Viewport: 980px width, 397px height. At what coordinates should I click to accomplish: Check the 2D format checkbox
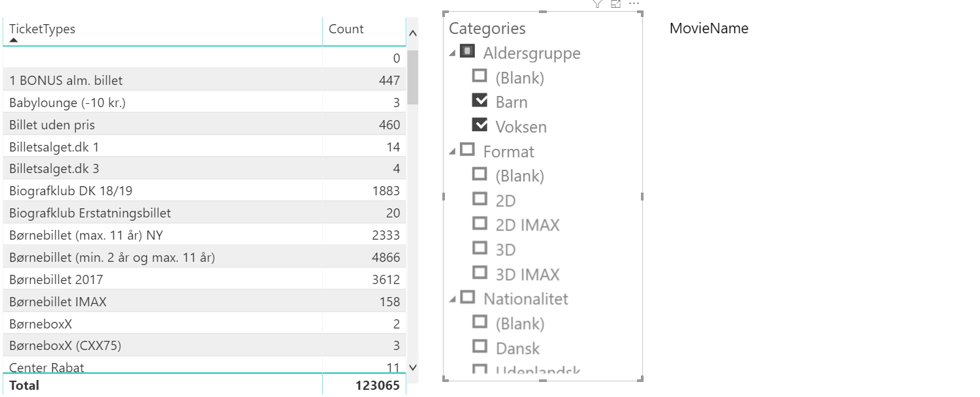pyautogui.click(x=480, y=198)
